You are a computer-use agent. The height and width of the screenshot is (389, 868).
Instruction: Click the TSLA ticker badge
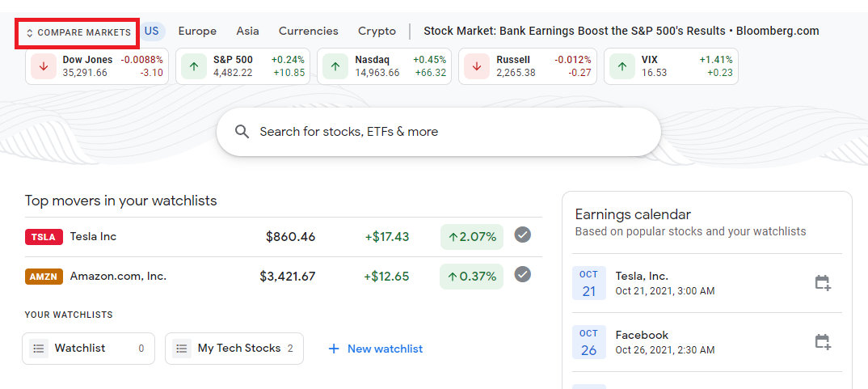pos(44,237)
